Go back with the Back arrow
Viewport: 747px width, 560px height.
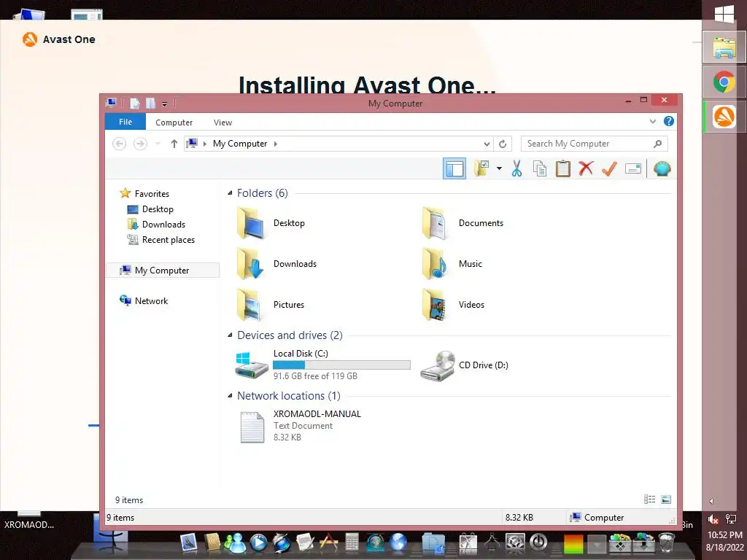(119, 144)
